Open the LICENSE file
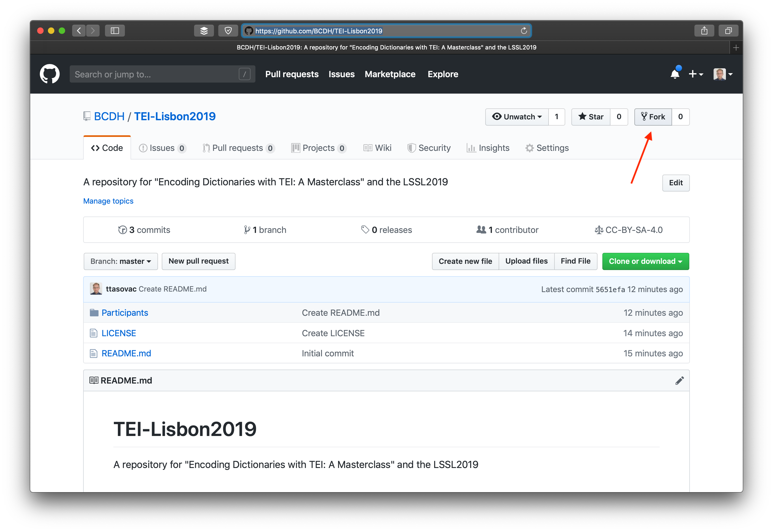This screenshot has width=773, height=532. (x=119, y=333)
